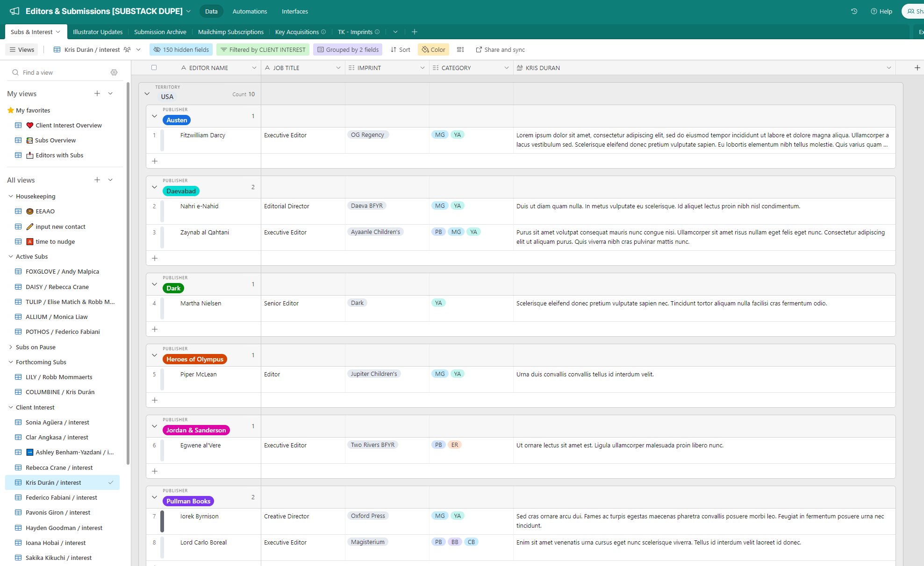Image resolution: width=924 pixels, height=566 pixels.
Task: Click the row height icon
Action: [460, 50]
